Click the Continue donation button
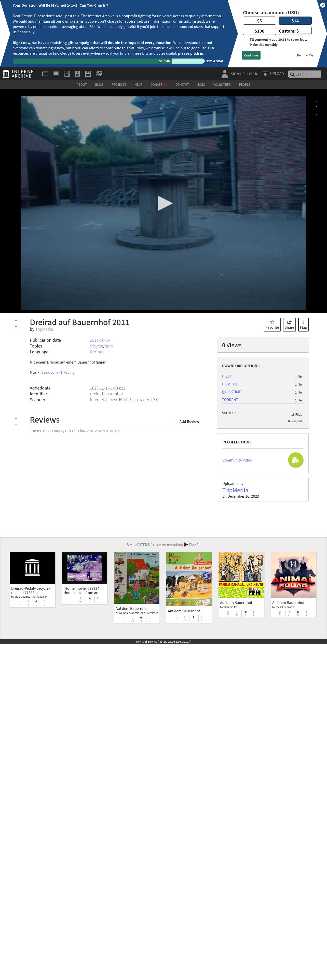The image size is (327, 980). (x=251, y=55)
